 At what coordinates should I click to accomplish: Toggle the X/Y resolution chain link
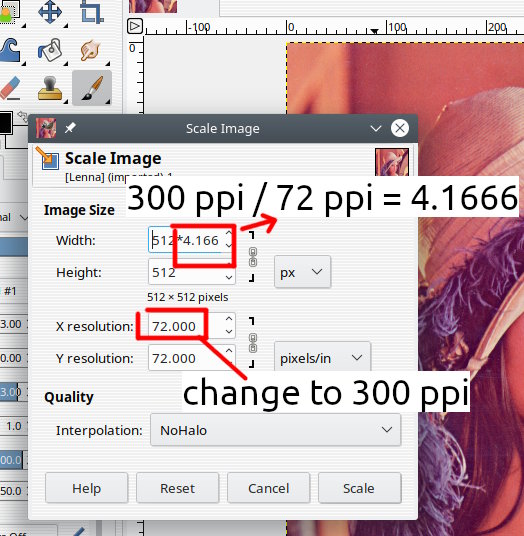(x=253, y=343)
